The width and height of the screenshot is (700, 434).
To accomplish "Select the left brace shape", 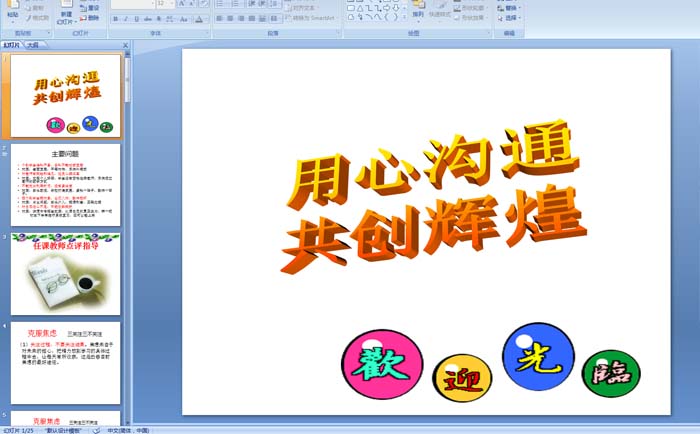I will [387, 17].
